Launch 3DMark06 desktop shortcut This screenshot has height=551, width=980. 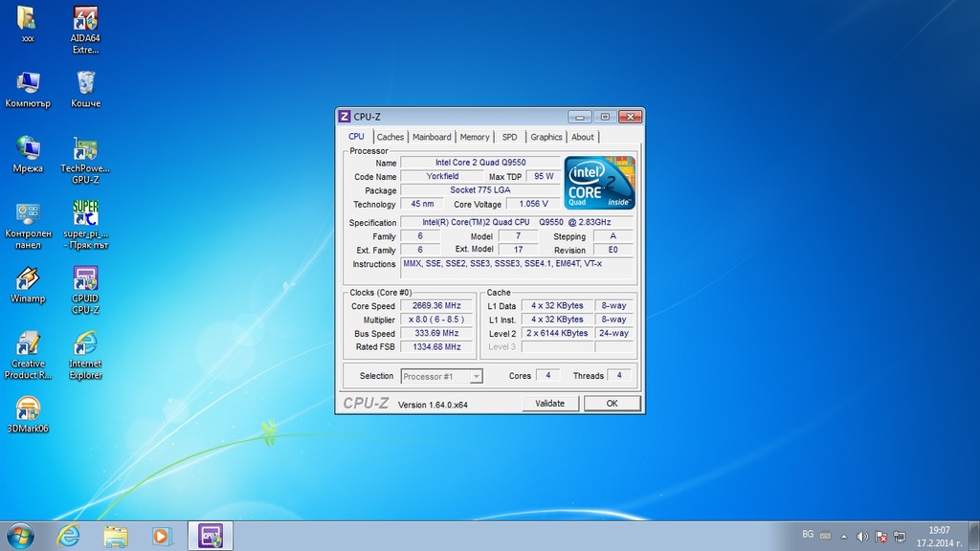pyautogui.click(x=28, y=414)
